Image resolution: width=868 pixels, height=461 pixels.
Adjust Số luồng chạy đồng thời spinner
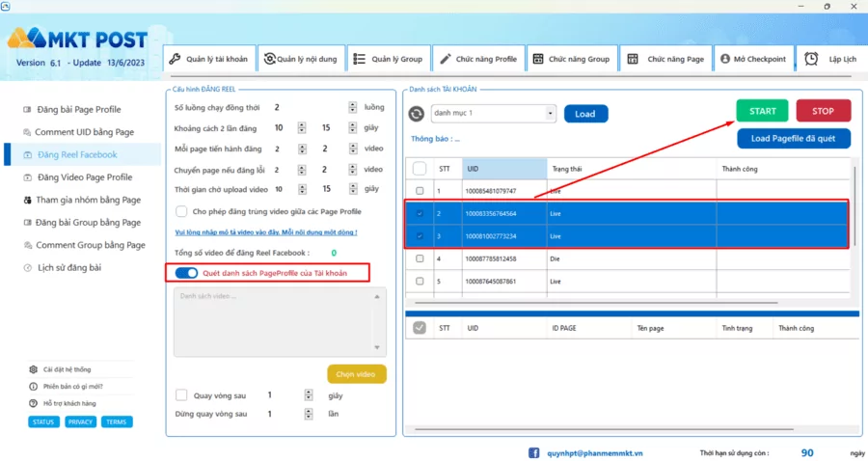coord(353,107)
